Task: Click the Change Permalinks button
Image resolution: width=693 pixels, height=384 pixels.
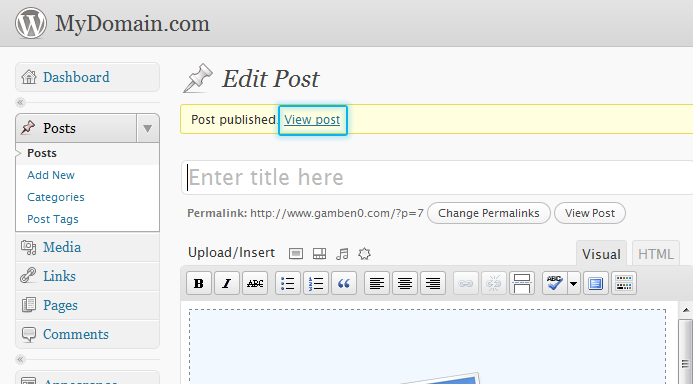Action: coord(489,213)
